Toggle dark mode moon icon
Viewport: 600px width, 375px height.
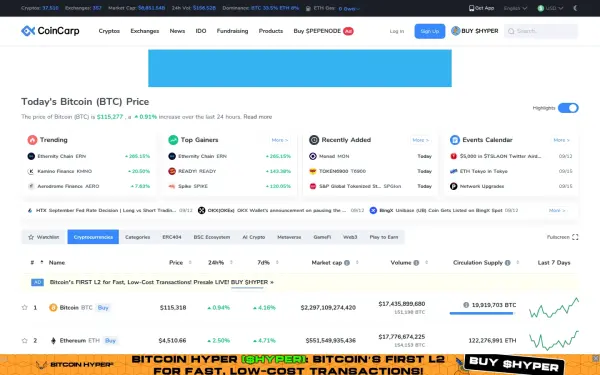click(x=575, y=8)
